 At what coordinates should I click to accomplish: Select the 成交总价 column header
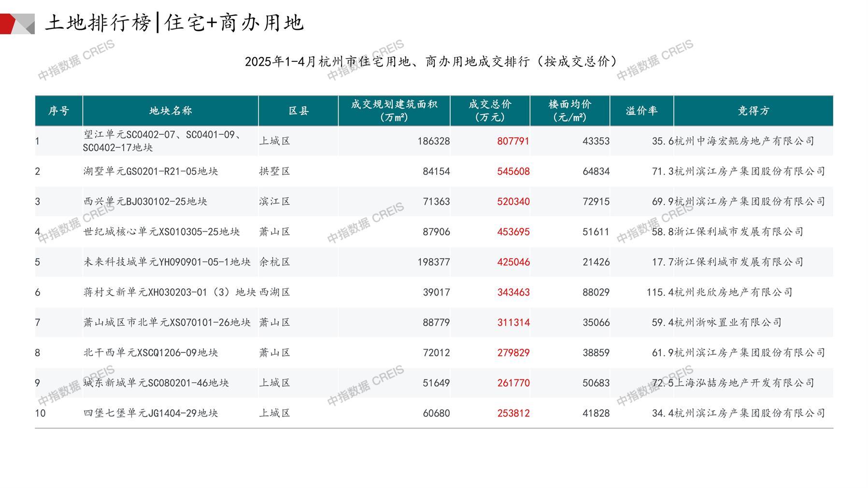490,111
